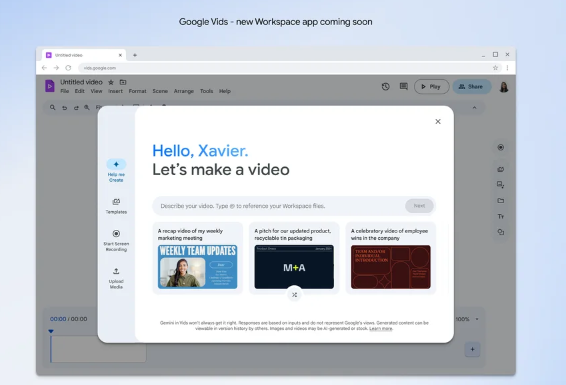Open the comments icon in header
The width and height of the screenshot is (566, 385).
[x=404, y=87]
